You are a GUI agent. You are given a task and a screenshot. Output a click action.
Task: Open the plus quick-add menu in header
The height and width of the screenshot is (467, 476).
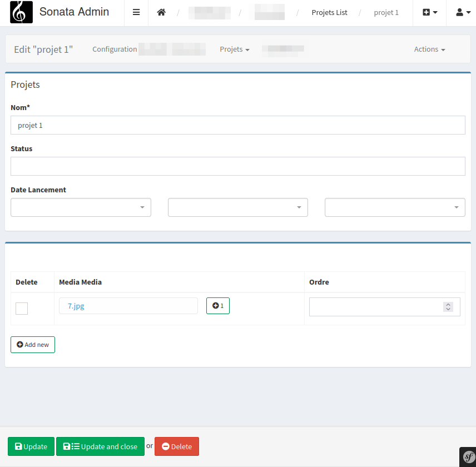(429, 12)
